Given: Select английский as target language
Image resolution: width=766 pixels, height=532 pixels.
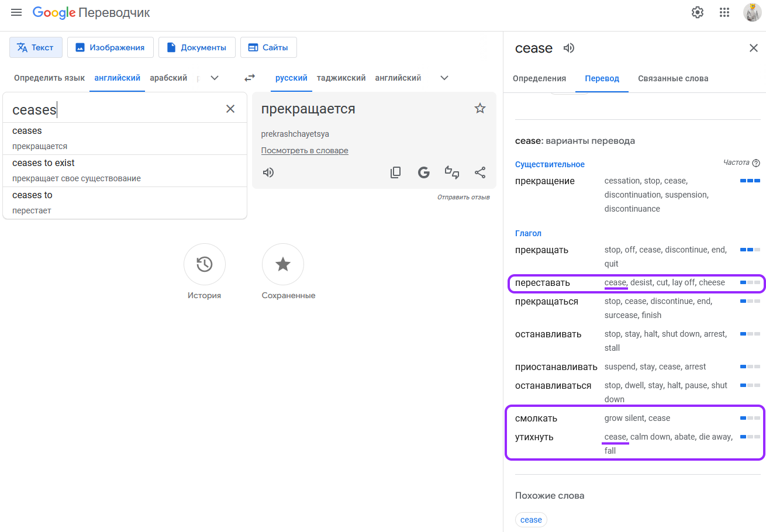Looking at the screenshot, I should 398,78.
